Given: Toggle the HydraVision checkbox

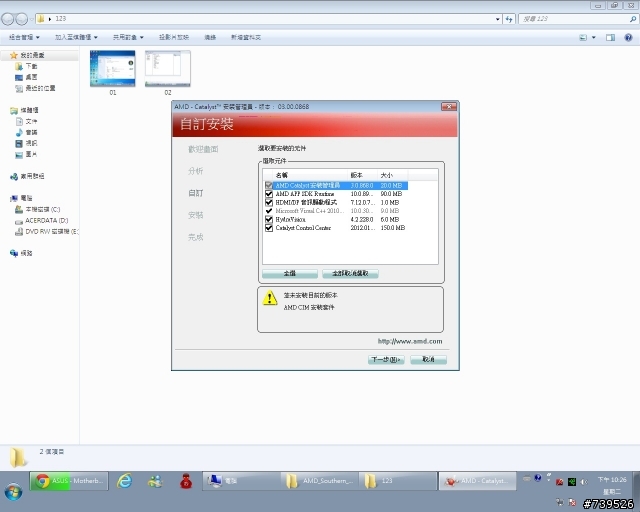Looking at the screenshot, I should [x=269, y=220].
